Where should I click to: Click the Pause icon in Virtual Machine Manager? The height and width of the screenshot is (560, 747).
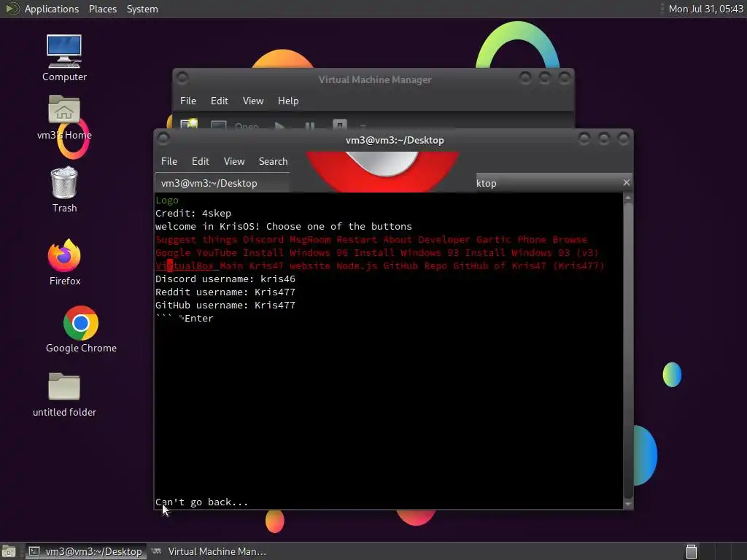309,125
